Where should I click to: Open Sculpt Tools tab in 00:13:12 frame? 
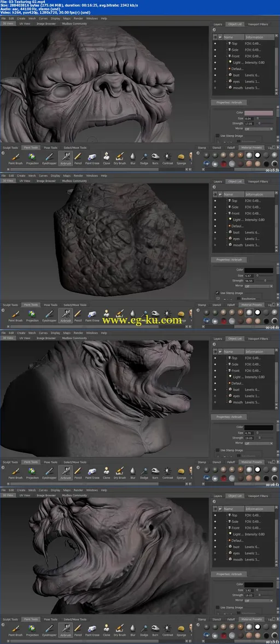pyautogui.click(x=10, y=619)
